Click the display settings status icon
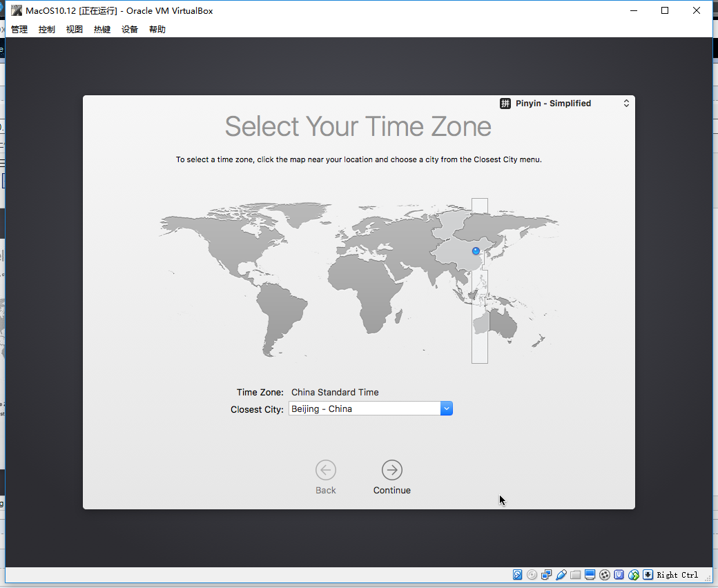Screen dimensions: 718x588 tap(590, 575)
